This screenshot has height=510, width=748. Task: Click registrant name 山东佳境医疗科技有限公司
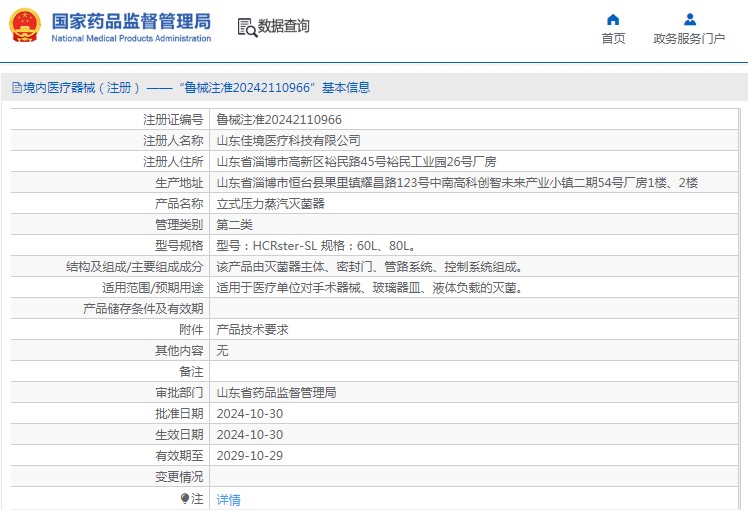click(289, 140)
